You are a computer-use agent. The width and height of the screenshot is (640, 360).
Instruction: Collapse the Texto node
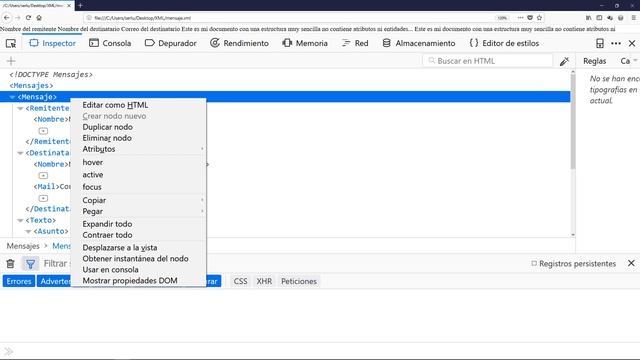coord(20,220)
